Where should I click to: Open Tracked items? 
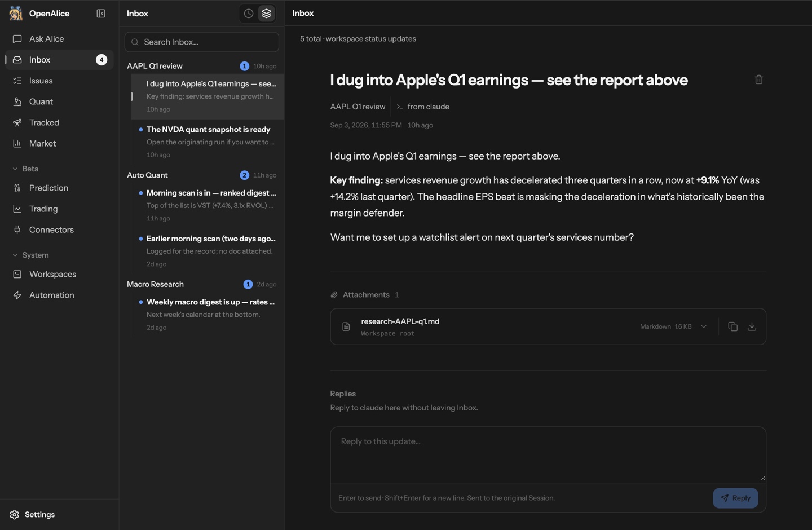pos(59,122)
